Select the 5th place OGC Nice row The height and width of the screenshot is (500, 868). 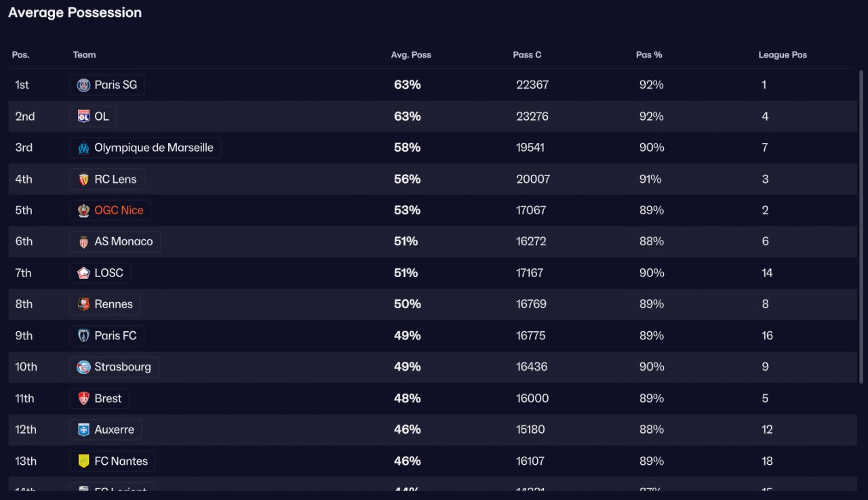click(433, 210)
